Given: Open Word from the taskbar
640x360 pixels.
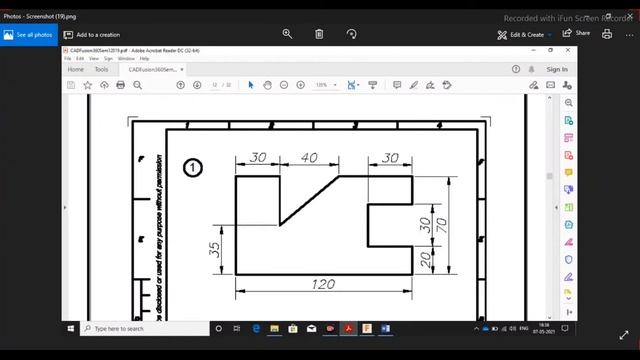Looking at the screenshot, I should pos(385,329).
